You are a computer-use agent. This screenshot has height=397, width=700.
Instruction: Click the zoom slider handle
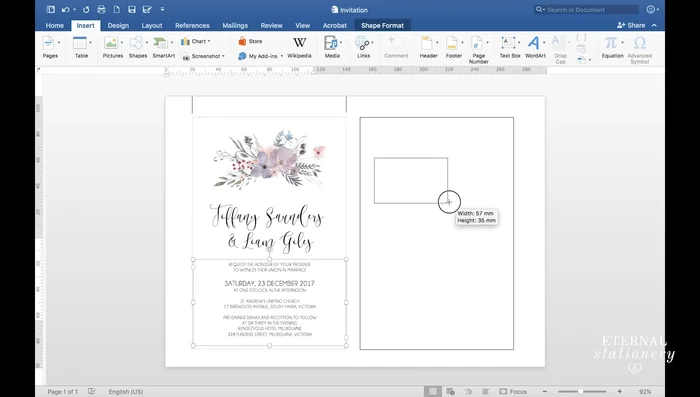pyautogui.click(x=580, y=391)
